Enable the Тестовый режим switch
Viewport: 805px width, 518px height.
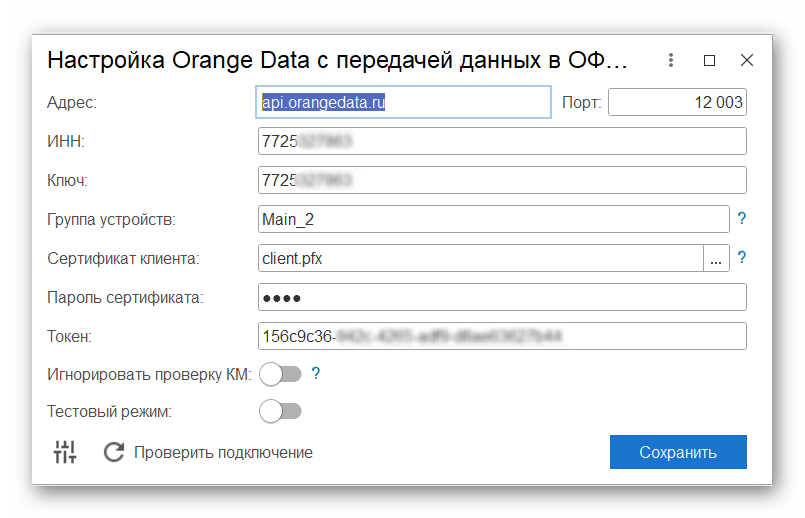[280, 411]
